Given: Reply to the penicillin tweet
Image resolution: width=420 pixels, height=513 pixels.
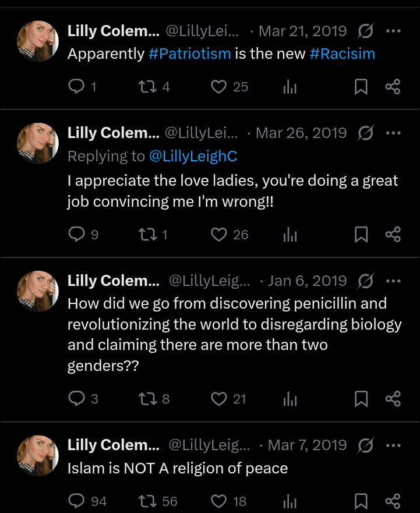Looking at the screenshot, I should click(77, 399).
